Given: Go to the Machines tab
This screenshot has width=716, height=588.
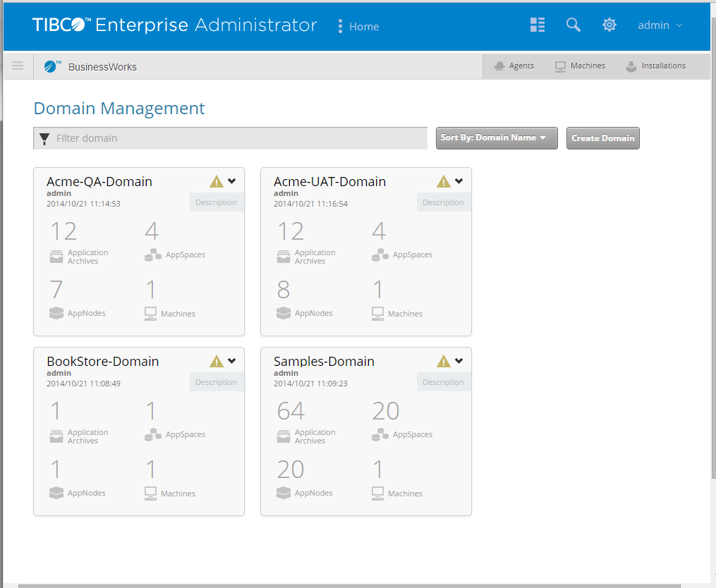Looking at the screenshot, I should (x=580, y=66).
